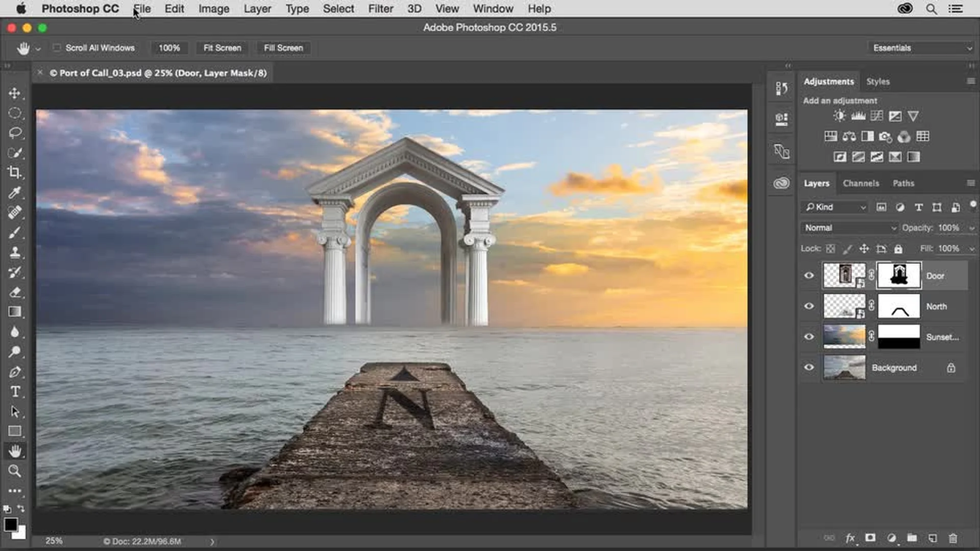This screenshot has height=551, width=980.
Task: Open the File menu
Action: click(142, 9)
